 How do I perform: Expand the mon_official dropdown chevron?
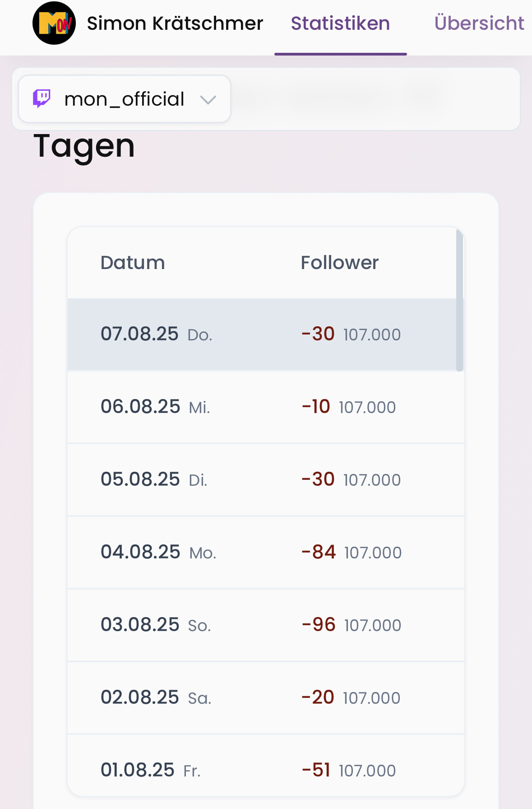(208, 100)
